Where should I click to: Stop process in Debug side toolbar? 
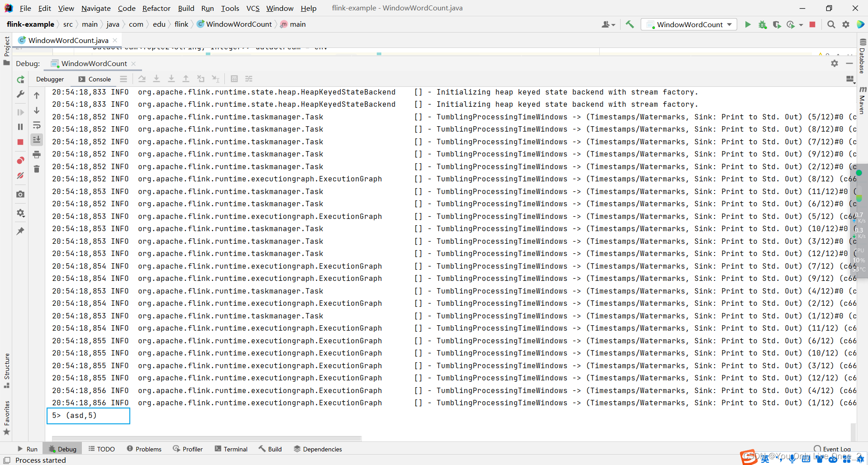[20, 142]
